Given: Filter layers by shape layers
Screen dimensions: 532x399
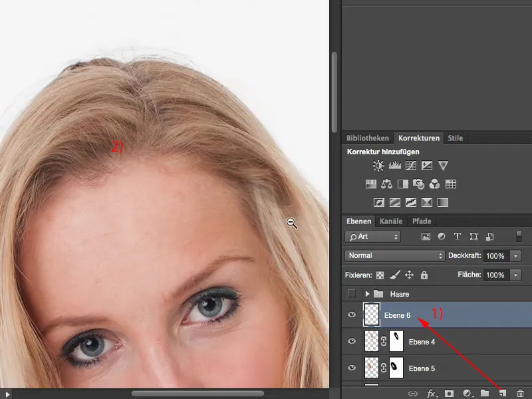Looking at the screenshot, I should click(x=473, y=237).
